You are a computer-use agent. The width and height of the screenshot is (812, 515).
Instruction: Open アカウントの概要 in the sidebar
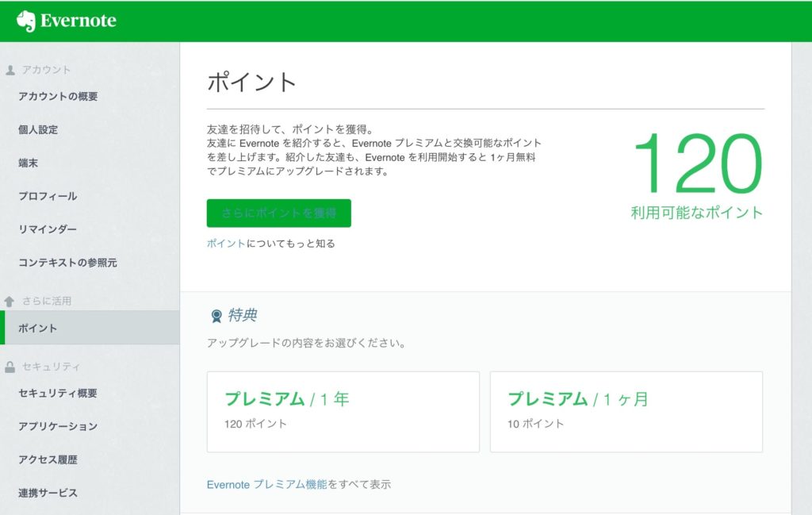coord(58,96)
